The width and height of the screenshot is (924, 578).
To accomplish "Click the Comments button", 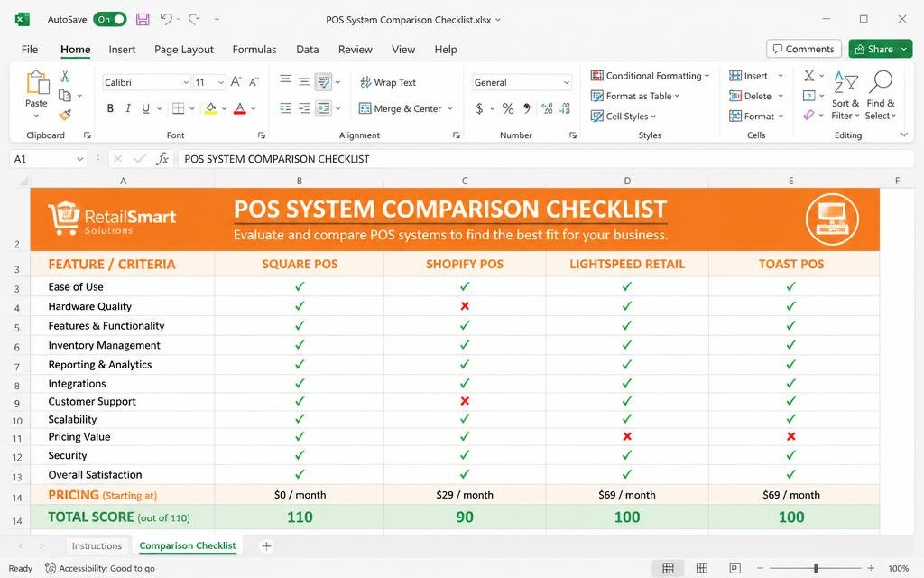I will point(804,49).
